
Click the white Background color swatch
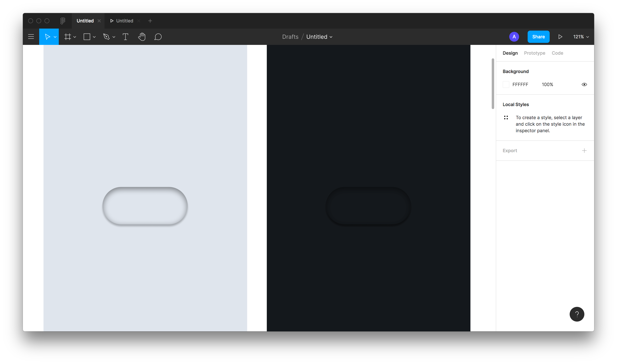506,84
